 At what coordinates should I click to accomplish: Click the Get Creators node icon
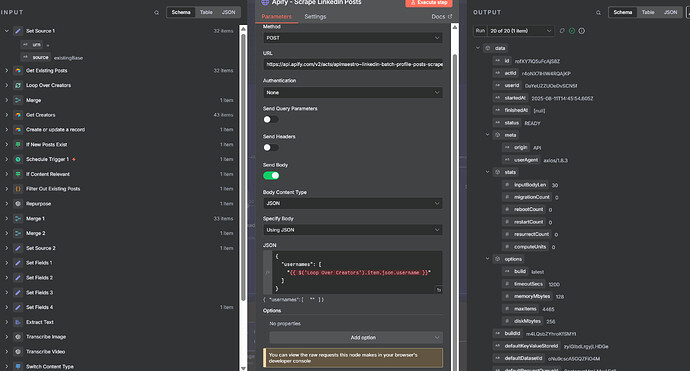18,115
